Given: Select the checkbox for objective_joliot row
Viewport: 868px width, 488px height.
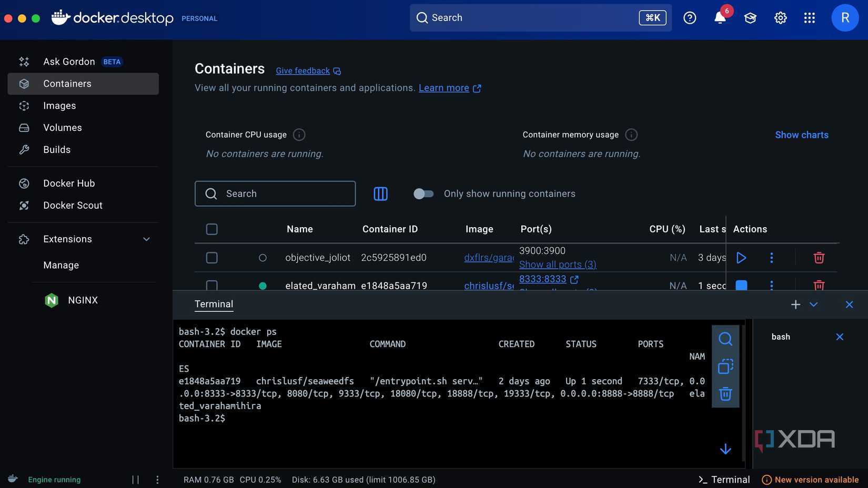Looking at the screenshot, I should (211, 258).
